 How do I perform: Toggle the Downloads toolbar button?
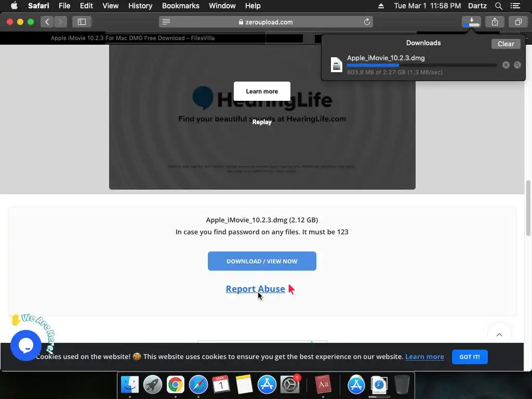[471, 22]
